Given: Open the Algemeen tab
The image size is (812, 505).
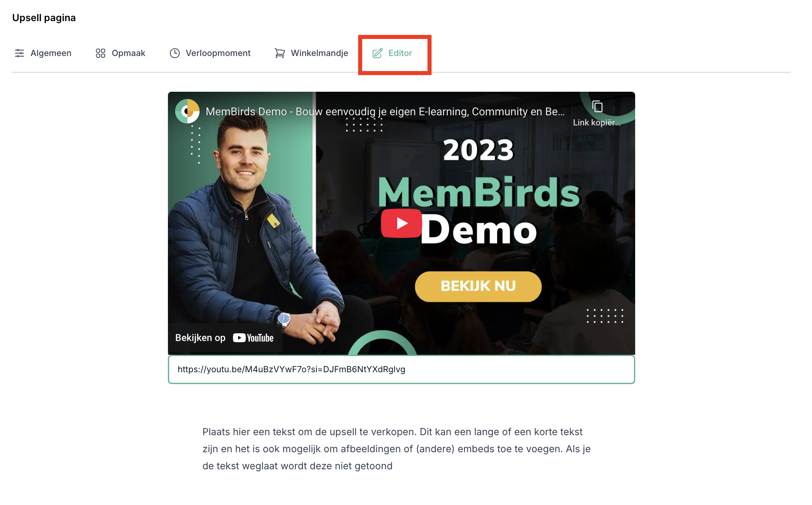Looking at the screenshot, I should point(43,53).
